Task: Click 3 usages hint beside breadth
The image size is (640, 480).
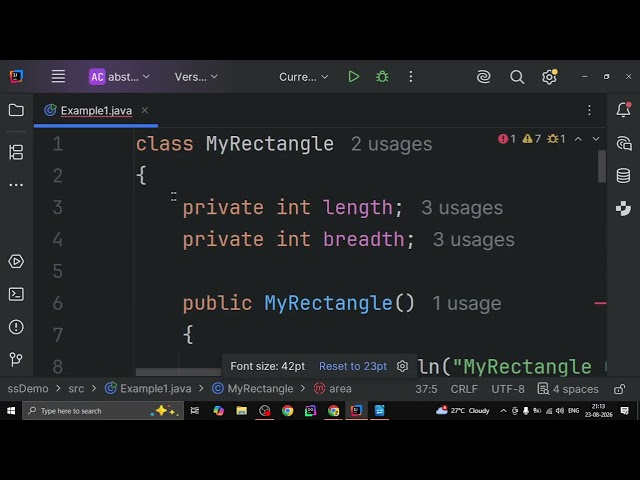Action: click(x=474, y=240)
